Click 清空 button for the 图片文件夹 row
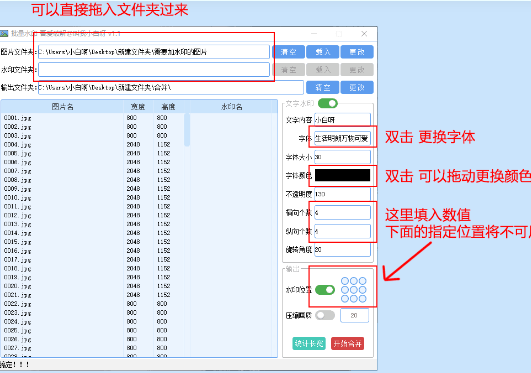 [289, 52]
